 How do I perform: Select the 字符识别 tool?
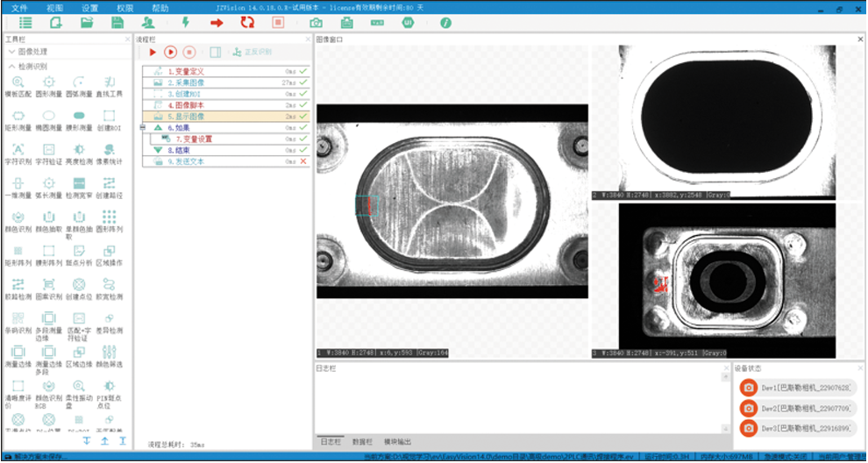pos(18,154)
